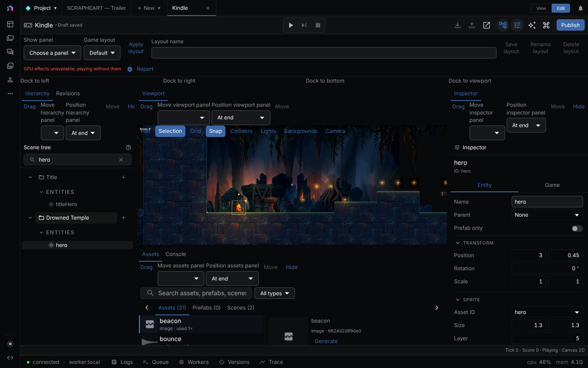
Task: Stop game playback
Action: click(318, 25)
